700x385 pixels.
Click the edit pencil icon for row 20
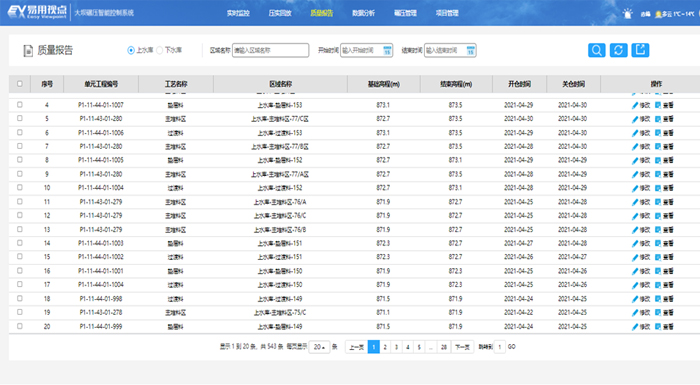click(x=635, y=327)
